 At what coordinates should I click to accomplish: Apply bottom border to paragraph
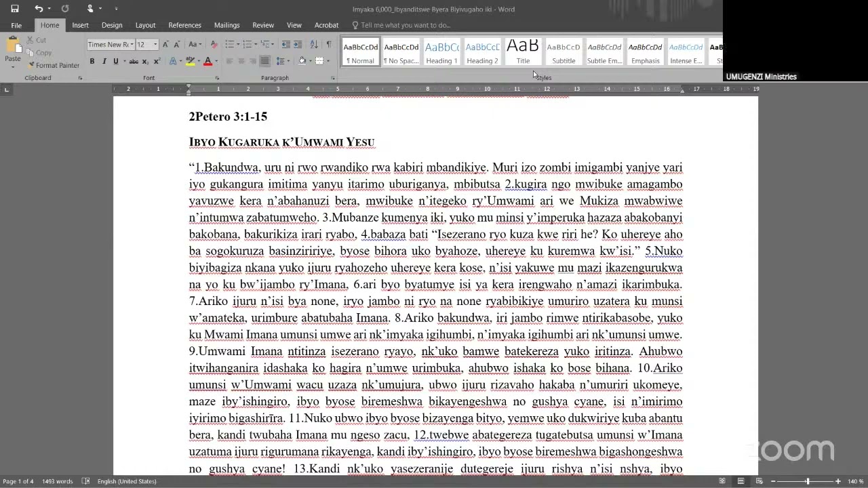321,62
